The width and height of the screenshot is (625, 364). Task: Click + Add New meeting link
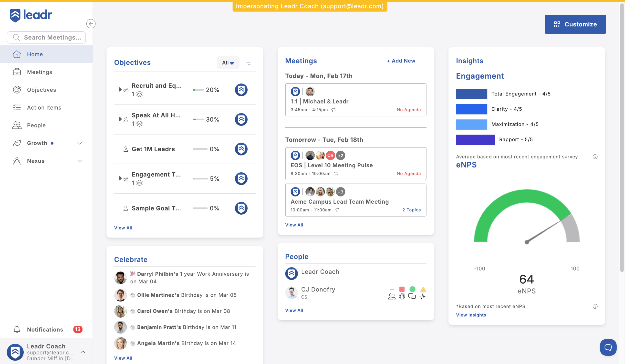pyautogui.click(x=401, y=61)
